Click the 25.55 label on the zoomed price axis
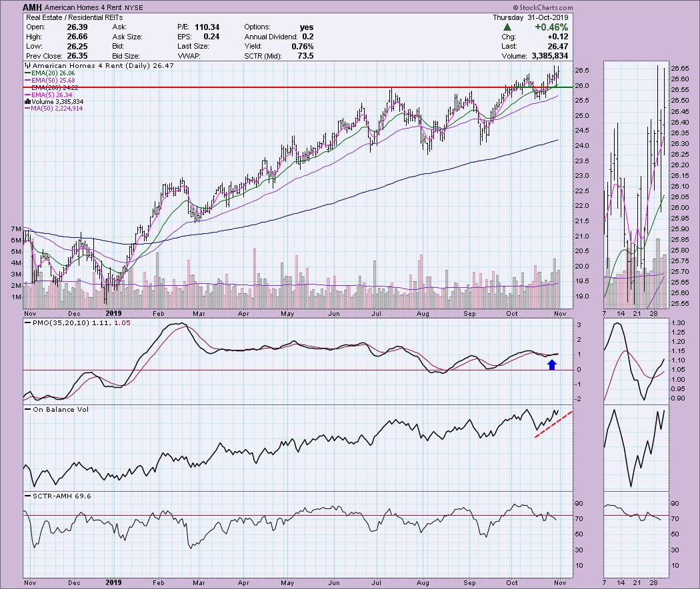700x589 pixels. point(679,304)
